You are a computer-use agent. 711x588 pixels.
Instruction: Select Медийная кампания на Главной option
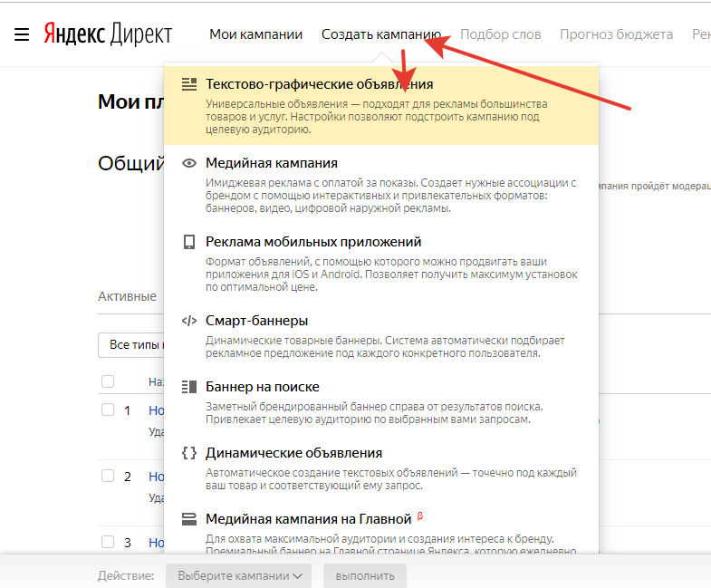point(381,527)
